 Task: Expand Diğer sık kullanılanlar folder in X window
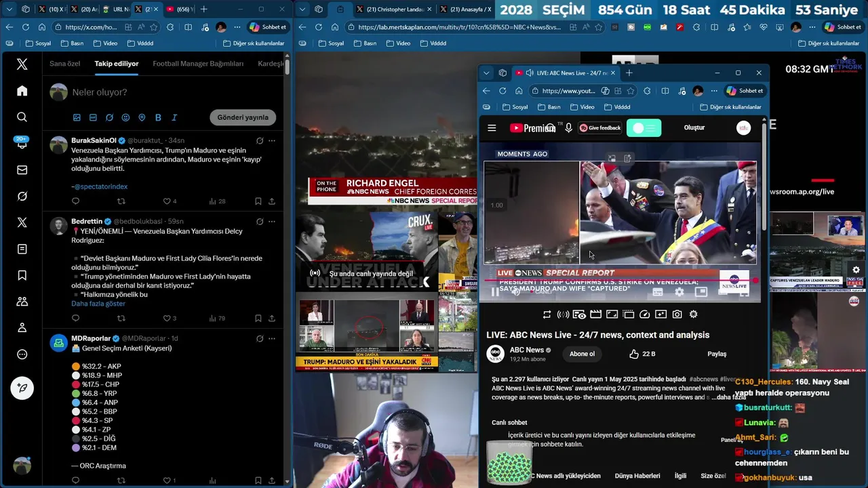254,43
